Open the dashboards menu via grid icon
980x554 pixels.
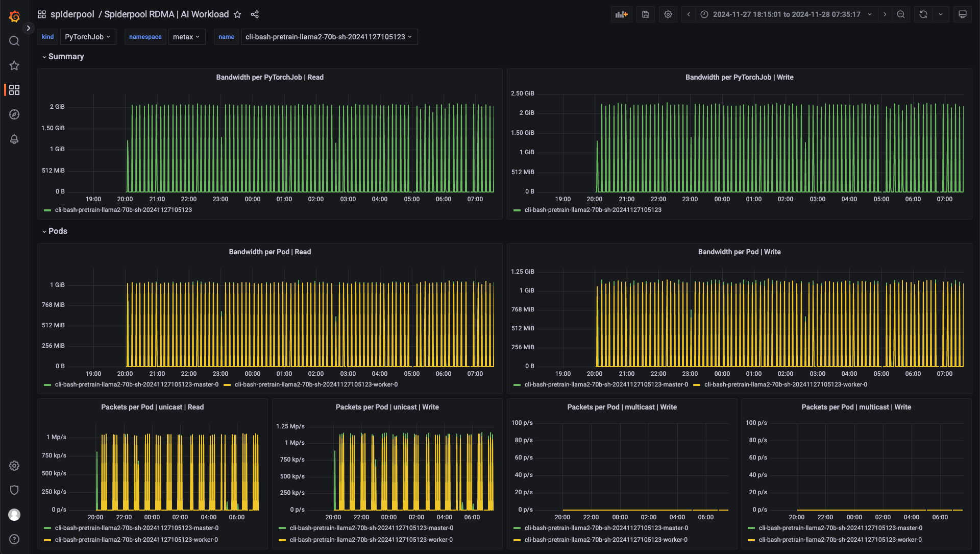pos(42,14)
